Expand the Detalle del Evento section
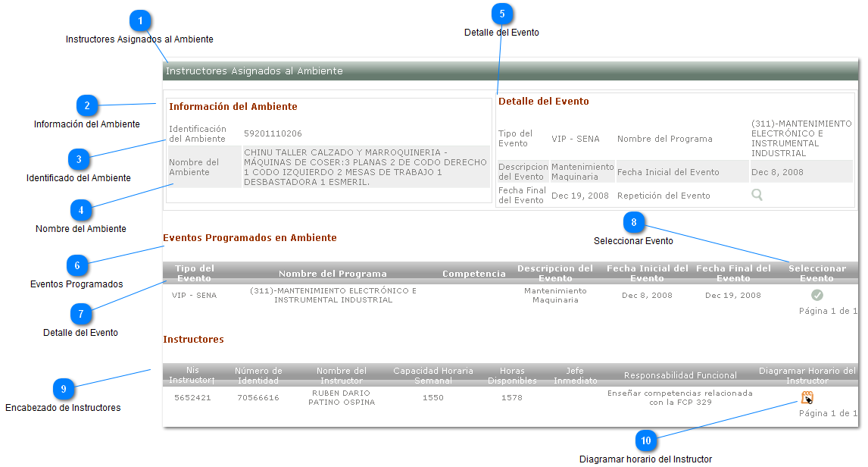Viewport: 868px width, 467px height. pyautogui.click(x=543, y=102)
